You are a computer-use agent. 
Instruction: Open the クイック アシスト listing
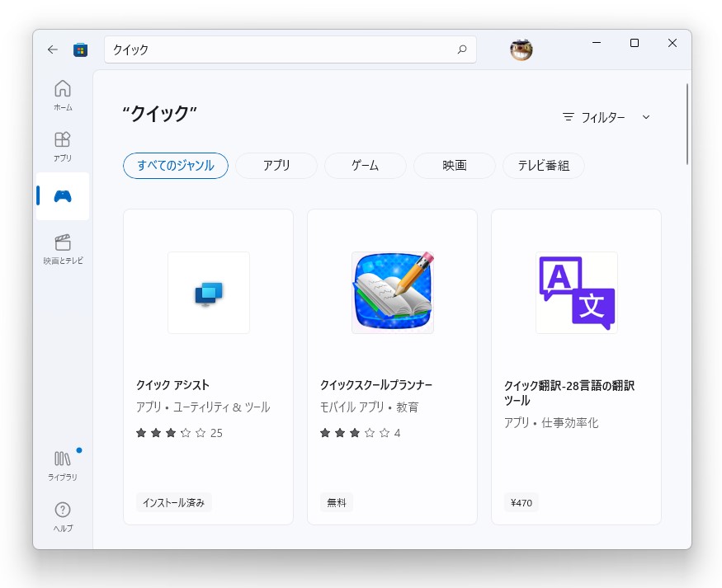click(208, 367)
